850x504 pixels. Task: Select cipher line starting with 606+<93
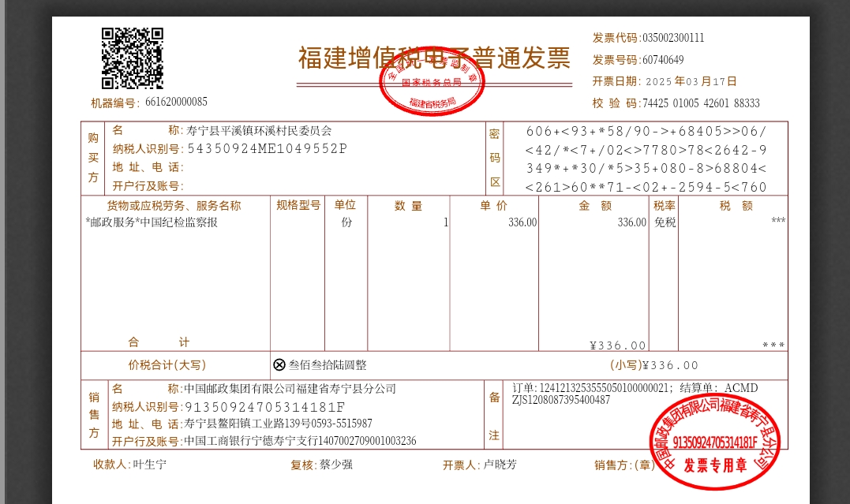pos(646,131)
